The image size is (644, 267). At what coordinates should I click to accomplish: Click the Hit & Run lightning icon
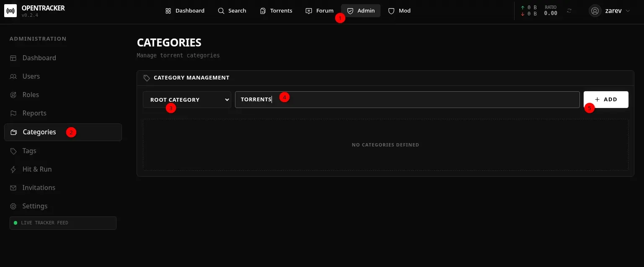[x=13, y=169]
